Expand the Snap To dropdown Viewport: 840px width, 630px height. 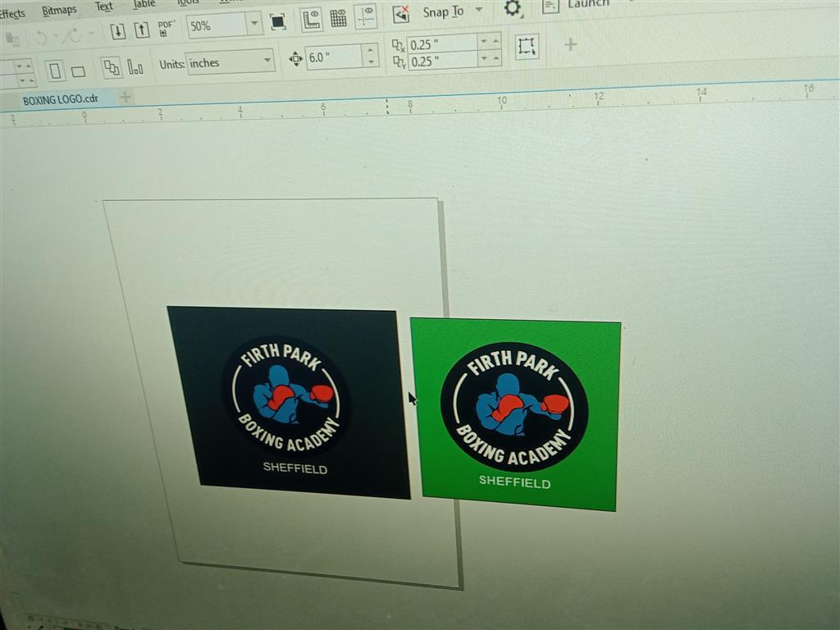pyautogui.click(x=479, y=9)
